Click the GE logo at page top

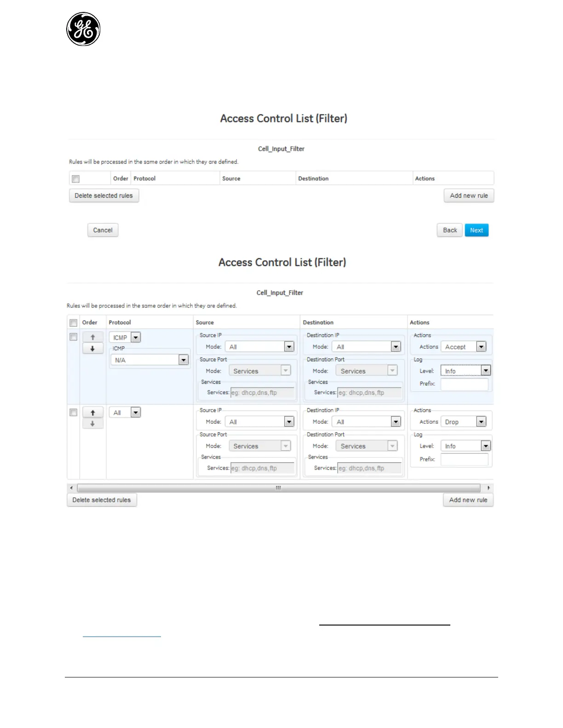tap(83, 29)
